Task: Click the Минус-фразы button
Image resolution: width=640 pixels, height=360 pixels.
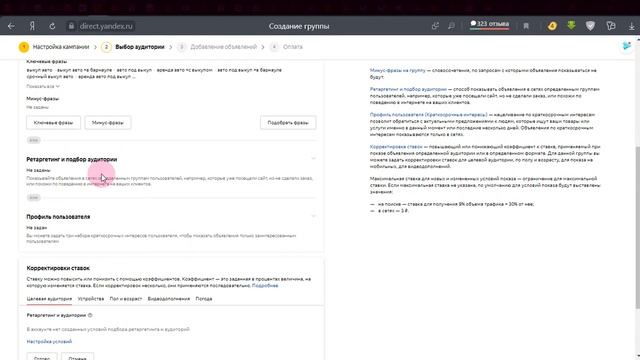Action: point(108,122)
